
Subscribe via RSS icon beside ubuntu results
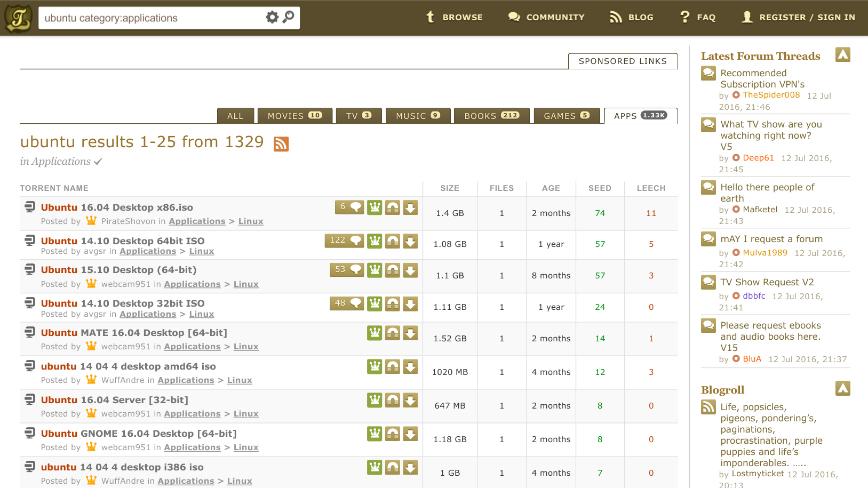pos(281,144)
